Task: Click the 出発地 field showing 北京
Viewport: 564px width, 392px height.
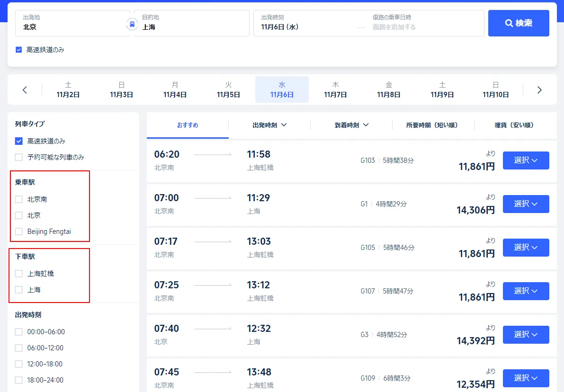Action: point(73,23)
